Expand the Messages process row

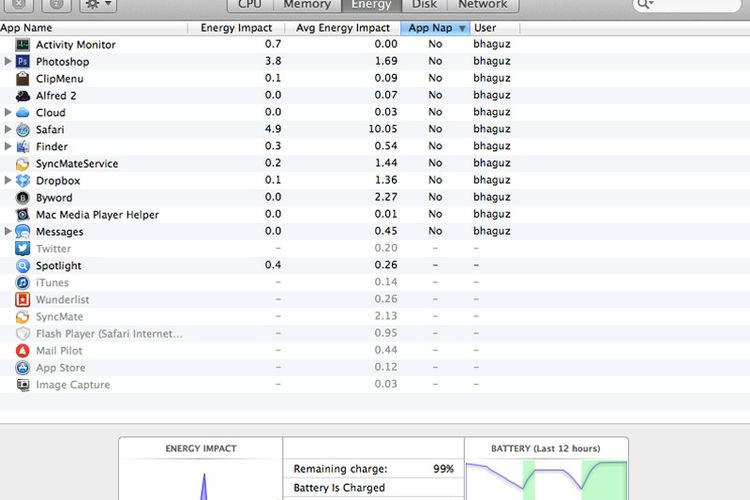click(8, 232)
